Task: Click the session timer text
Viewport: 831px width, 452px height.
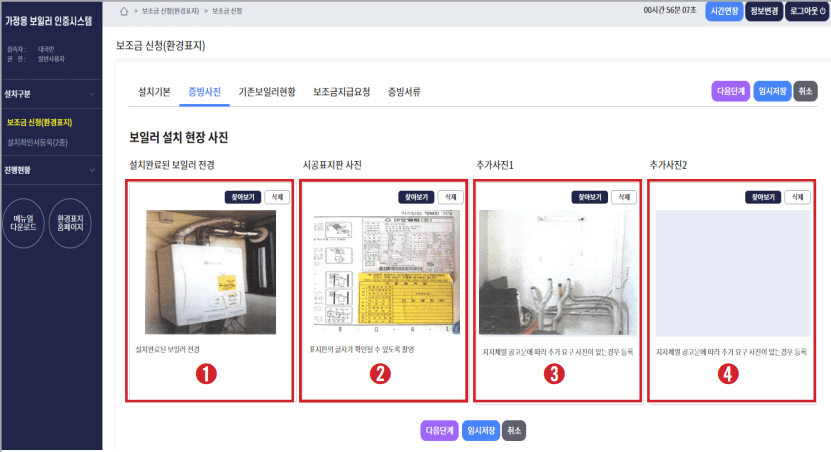Action: click(x=670, y=10)
